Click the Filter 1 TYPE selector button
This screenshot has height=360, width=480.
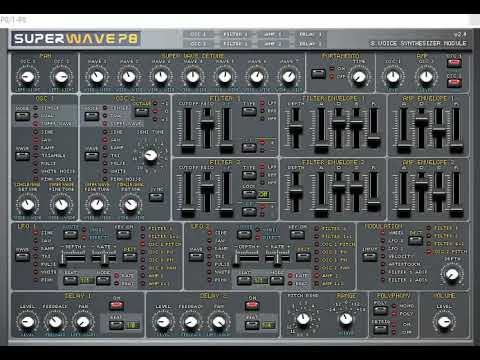pyautogui.click(x=249, y=111)
